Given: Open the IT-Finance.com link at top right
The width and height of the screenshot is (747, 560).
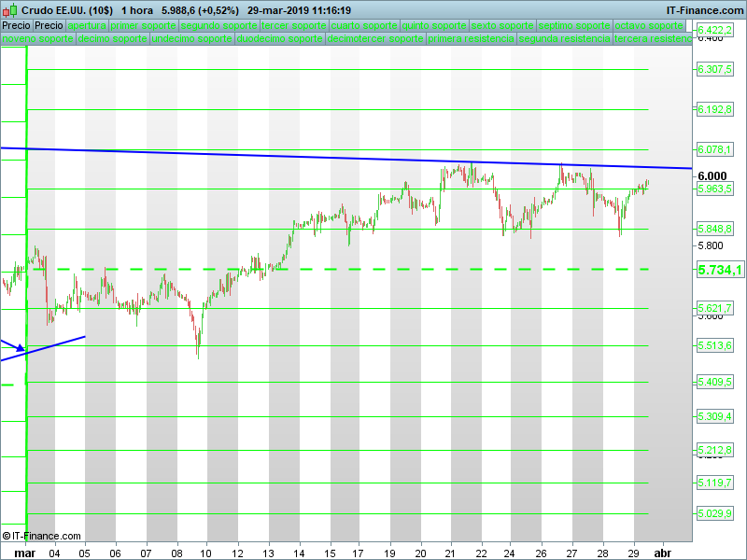Looking at the screenshot, I should coord(704,10).
